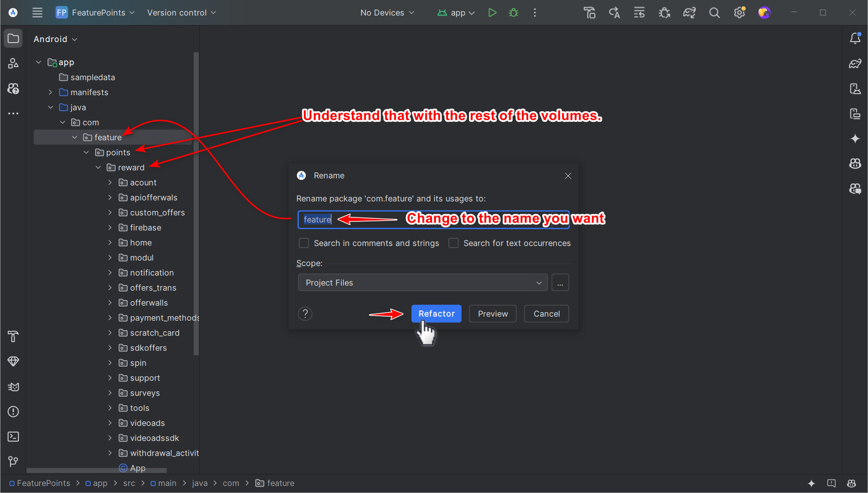Click the project tree horizontal scrollbar
Screen dimensions: 868x493
pos(96,470)
